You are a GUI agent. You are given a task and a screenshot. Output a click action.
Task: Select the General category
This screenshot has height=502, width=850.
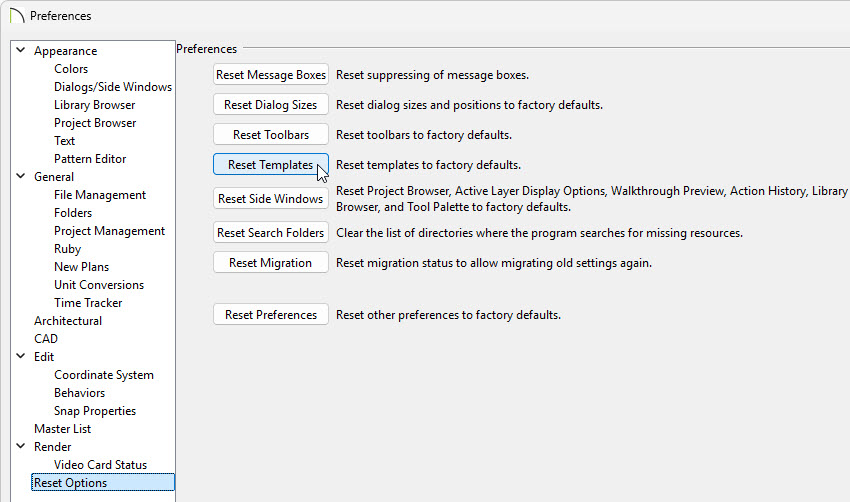tap(54, 177)
